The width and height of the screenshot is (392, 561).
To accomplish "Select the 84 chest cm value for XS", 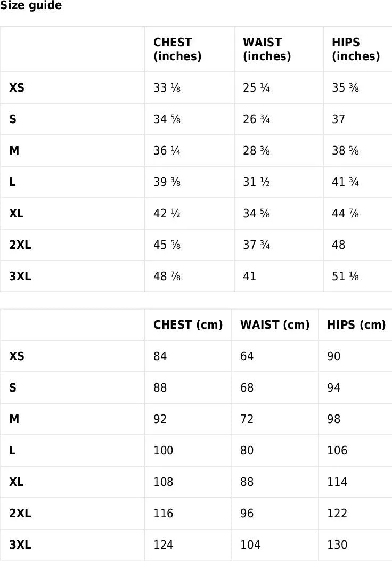I will 160,356.
